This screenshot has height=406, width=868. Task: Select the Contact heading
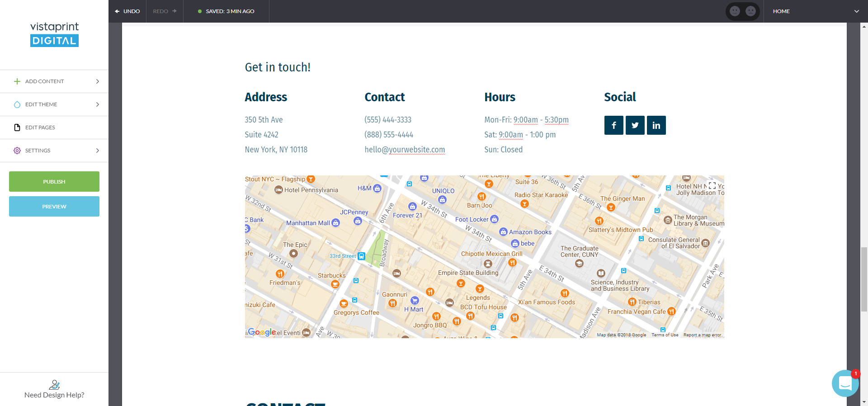tap(385, 97)
